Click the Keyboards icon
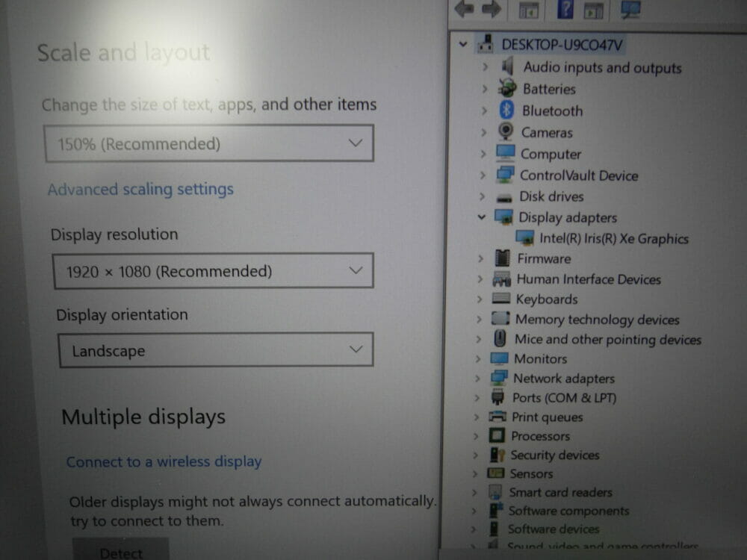The width and height of the screenshot is (747, 560). [500, 298]
